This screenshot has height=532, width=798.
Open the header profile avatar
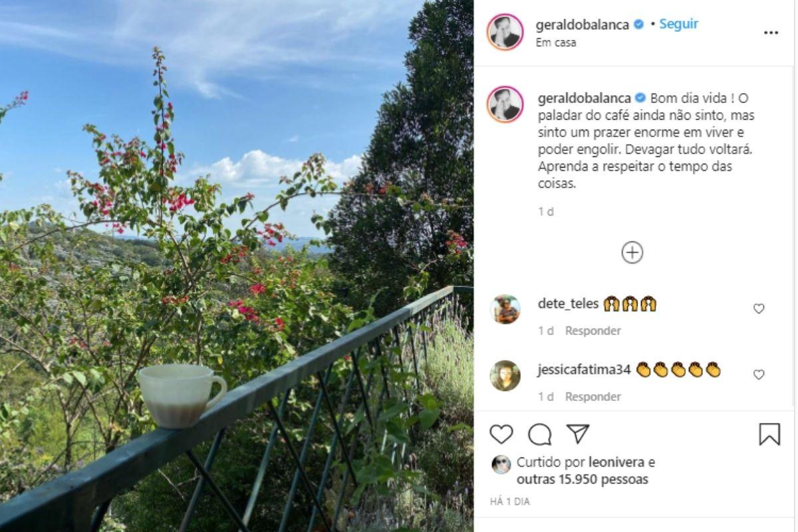click(505, 32)
